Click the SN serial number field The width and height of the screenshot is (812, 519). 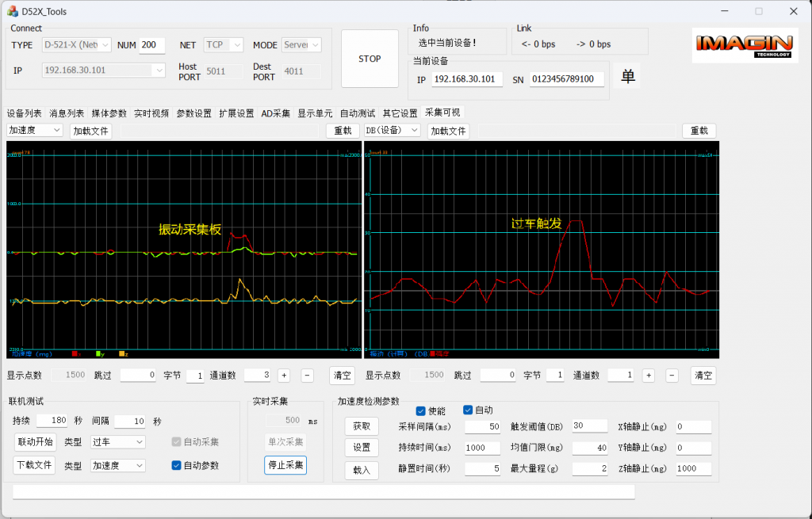click(x=566, y=79)
